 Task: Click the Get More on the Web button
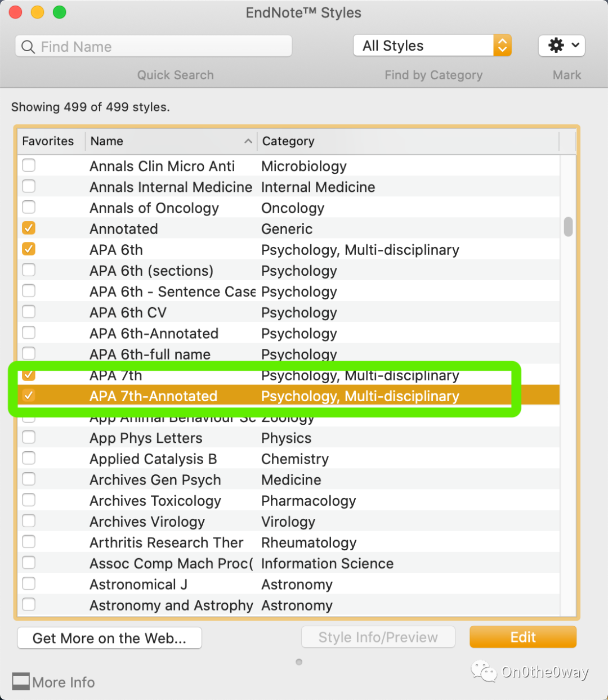click(x=109, y=638)
